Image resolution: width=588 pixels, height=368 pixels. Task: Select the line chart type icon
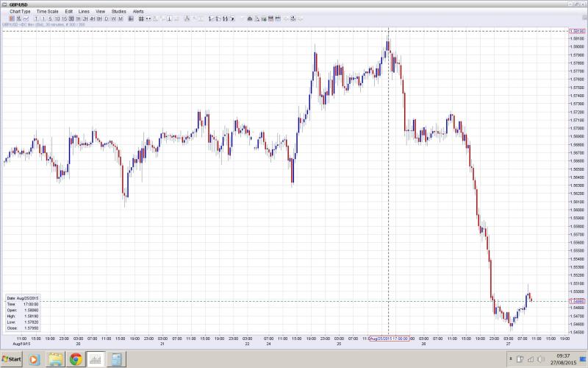tap(26, 18)
